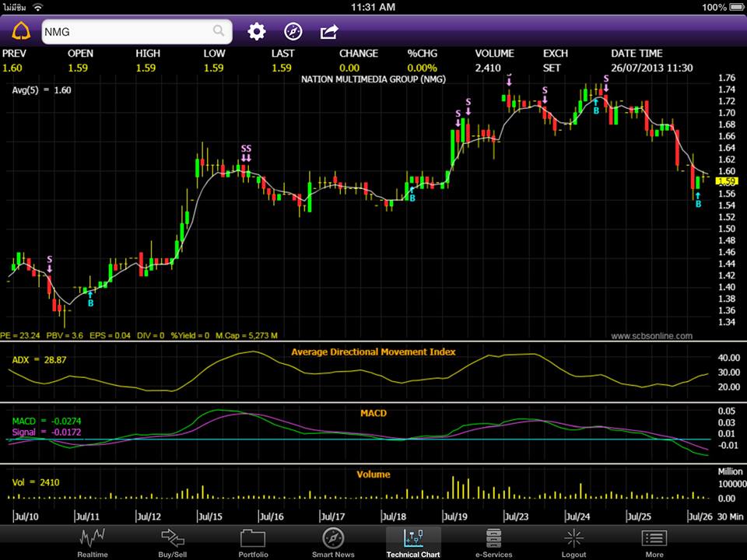Screen dimensions: 747x560
Task: Tap the Jul/26 buy signal marker
Action: 698,200
